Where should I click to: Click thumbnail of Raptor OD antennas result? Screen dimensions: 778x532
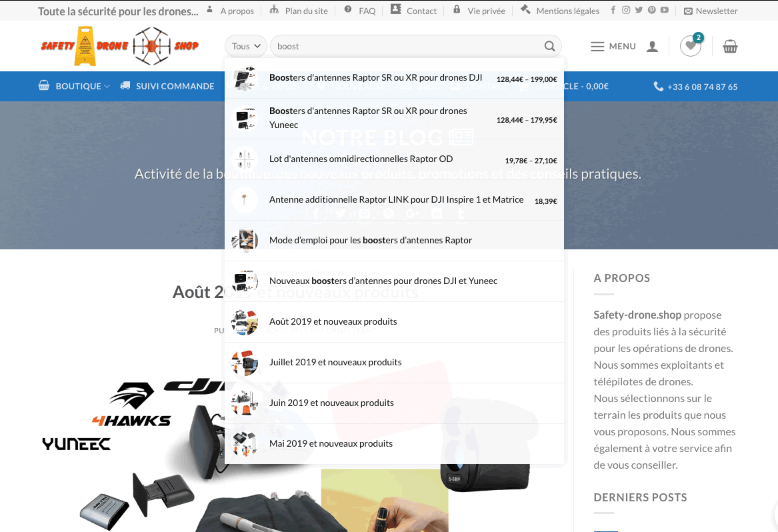(245, 159)
